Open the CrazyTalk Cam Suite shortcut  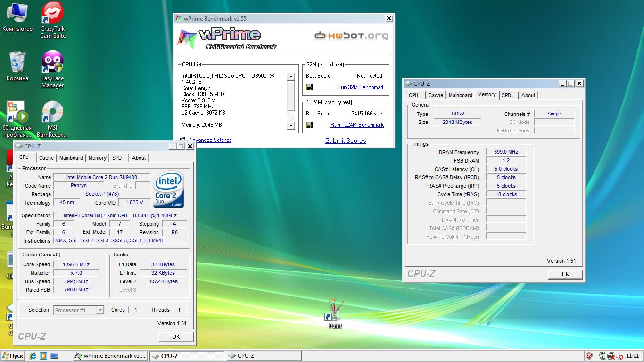(53, 20)
